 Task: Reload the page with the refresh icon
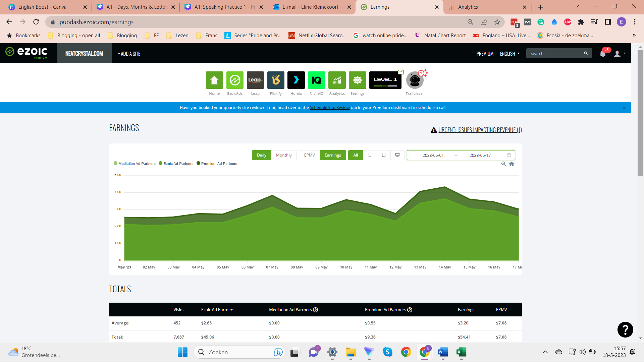click(x=36, y=22)
